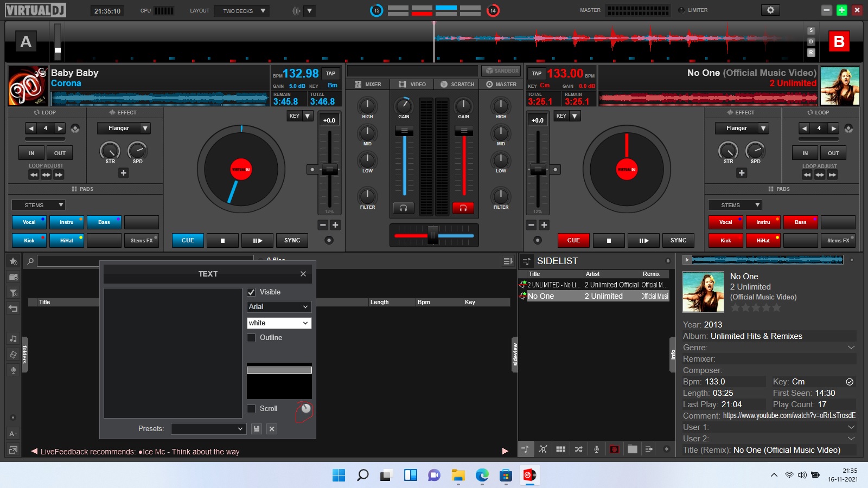This screenshot has width=868, height=488.
Task: Click the browser list options icon
Action: point(508,261)
